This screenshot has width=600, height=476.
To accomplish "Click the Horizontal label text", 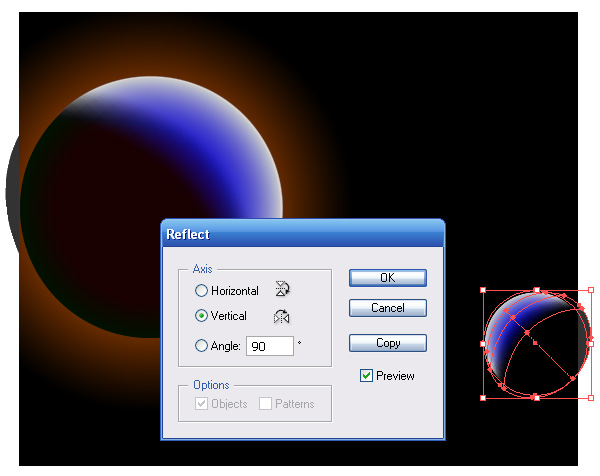I will (x=235, y=291).
